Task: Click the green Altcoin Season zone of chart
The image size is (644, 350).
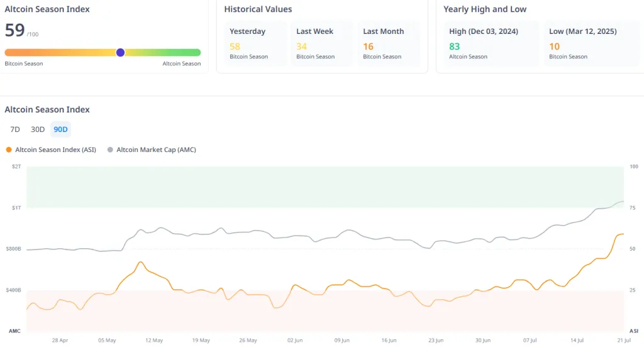Action: (325, 187)
